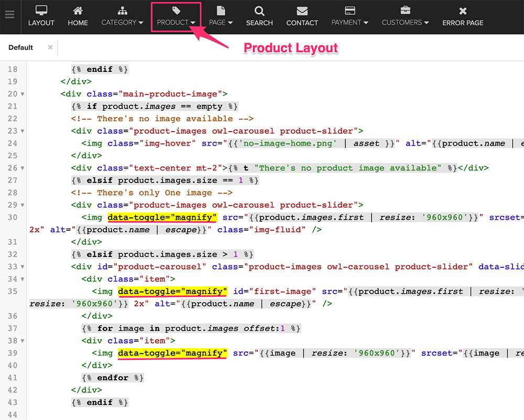Click the Layout monitor icon
Image resolution: width=524 pixels, height=420 pixels.
coord(41,10)
